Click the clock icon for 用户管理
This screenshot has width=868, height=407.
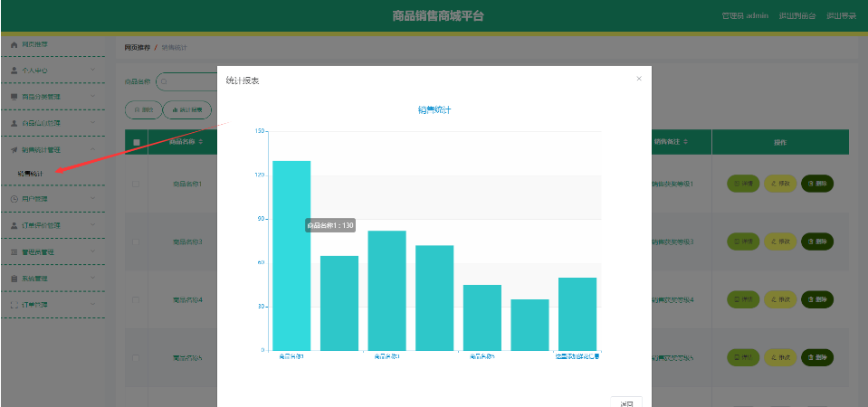click(14, 199)
